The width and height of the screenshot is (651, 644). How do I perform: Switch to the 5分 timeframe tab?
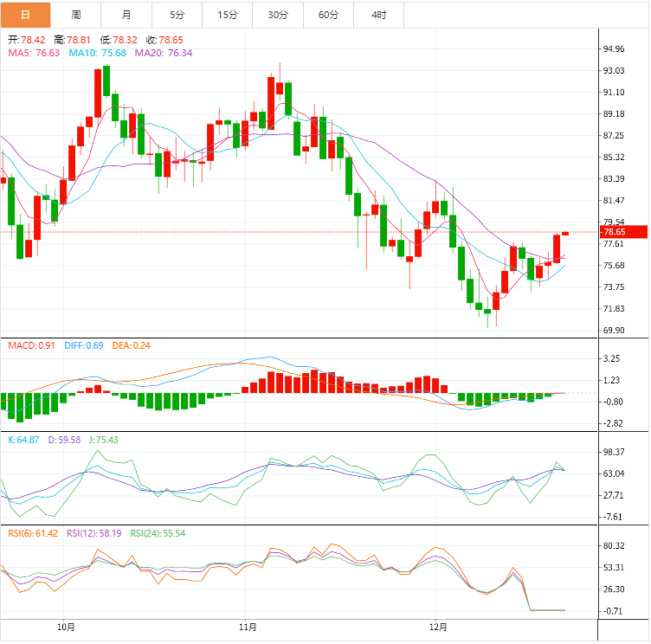pyautogui.click(x=177, y=15)
